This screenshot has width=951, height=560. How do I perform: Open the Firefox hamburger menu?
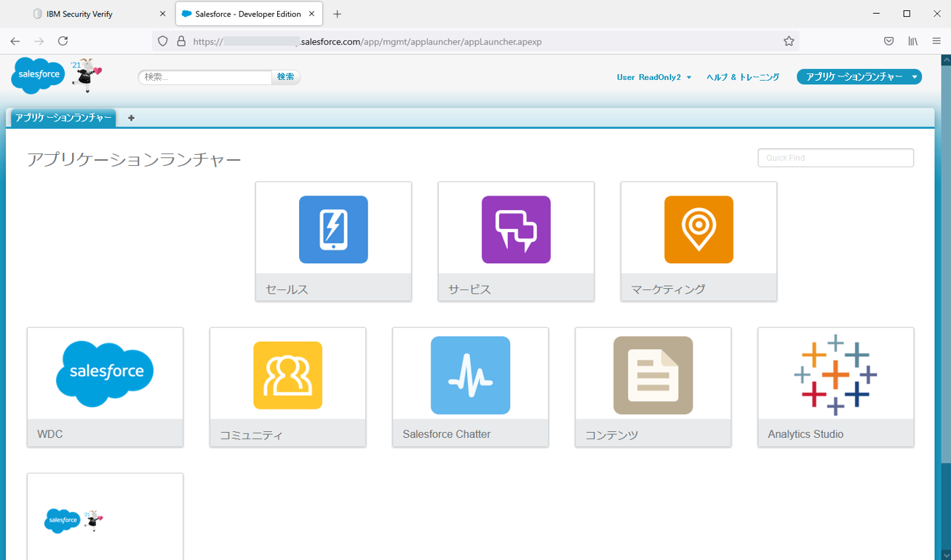[936, 41]
